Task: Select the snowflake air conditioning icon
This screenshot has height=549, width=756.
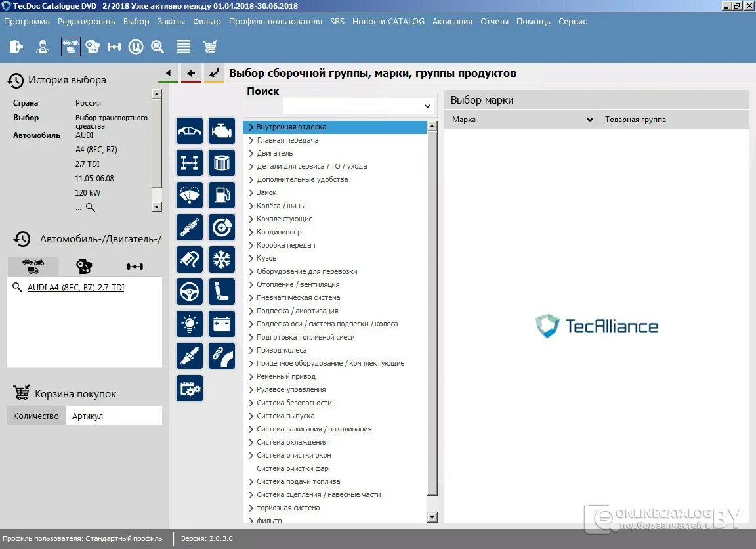Action: pyautogui.click(x=222, y=259)
